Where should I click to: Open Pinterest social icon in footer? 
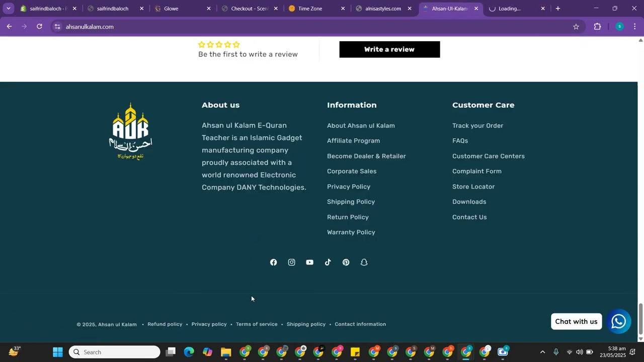(346, 262)
